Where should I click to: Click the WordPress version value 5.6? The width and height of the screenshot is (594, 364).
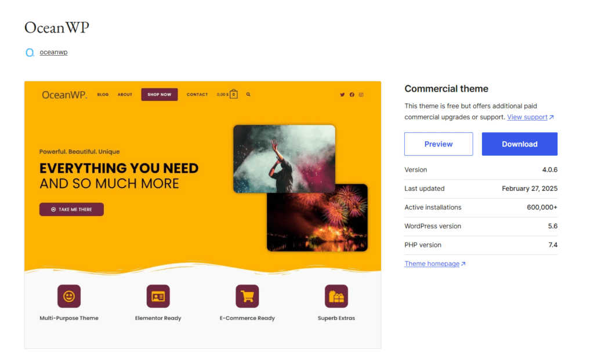point(553,226)
